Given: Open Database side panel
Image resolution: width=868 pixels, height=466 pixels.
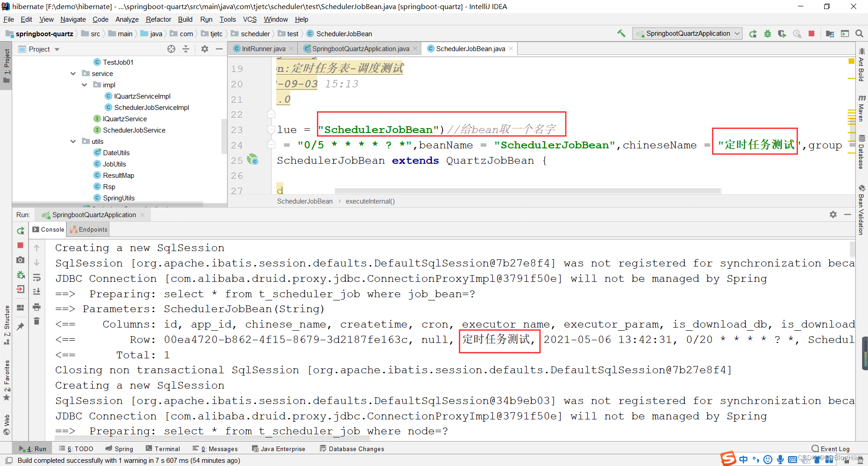Looking at the screenshot, I should [862, 152].
